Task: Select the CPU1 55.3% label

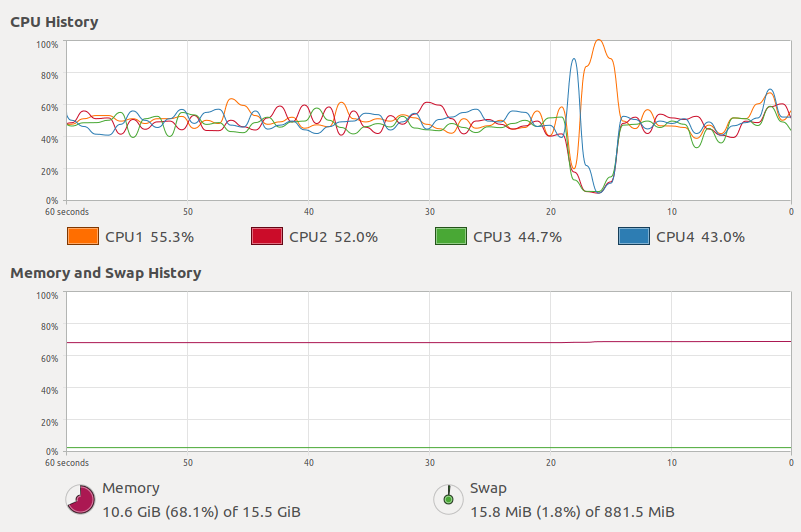Action: 149,238
